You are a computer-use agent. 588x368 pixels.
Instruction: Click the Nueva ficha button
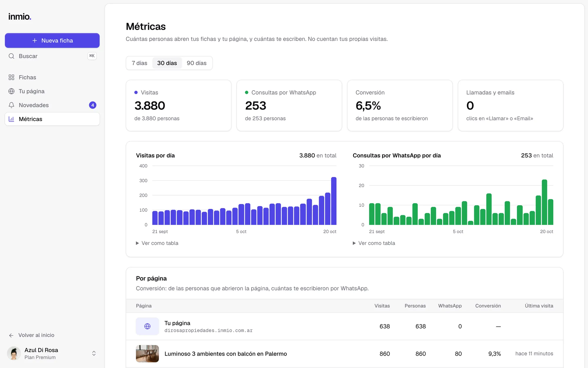pos(52,41)
